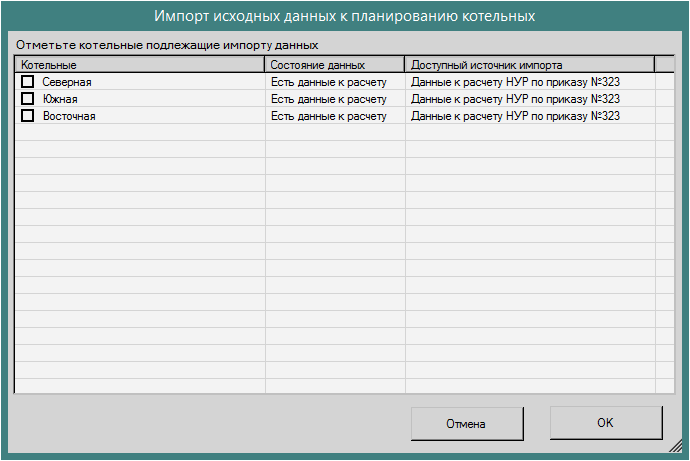Select the Южная row label
The image size is (690, 461).
click(60, 99)
